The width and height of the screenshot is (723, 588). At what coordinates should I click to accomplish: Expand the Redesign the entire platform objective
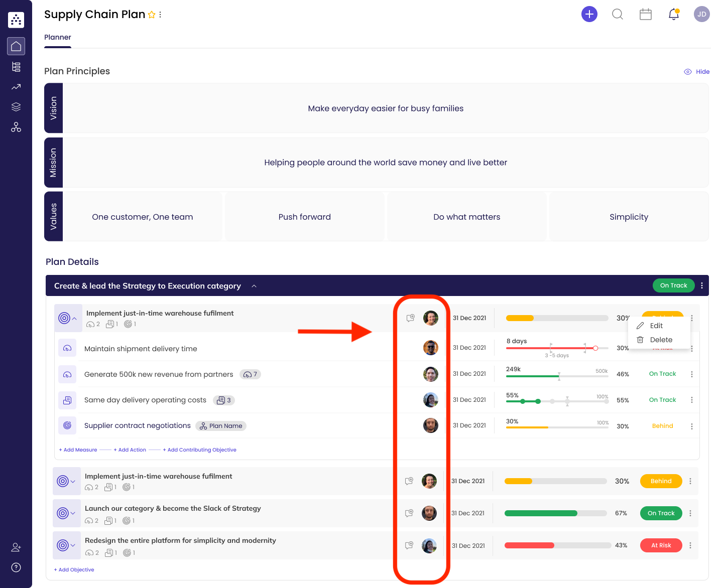click(x=66, y=545)
